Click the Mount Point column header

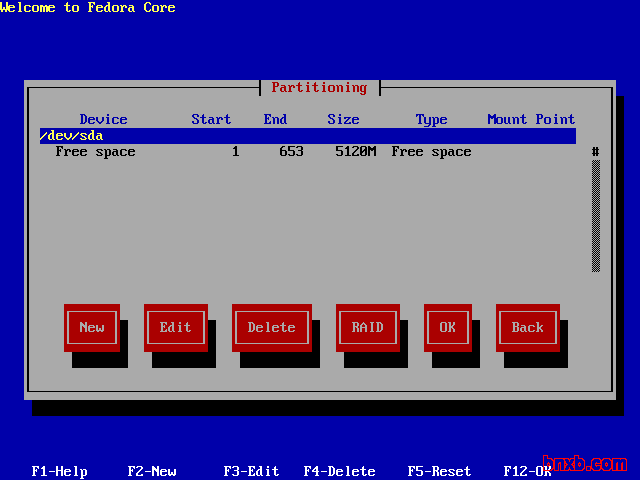(x=531, y=119)
